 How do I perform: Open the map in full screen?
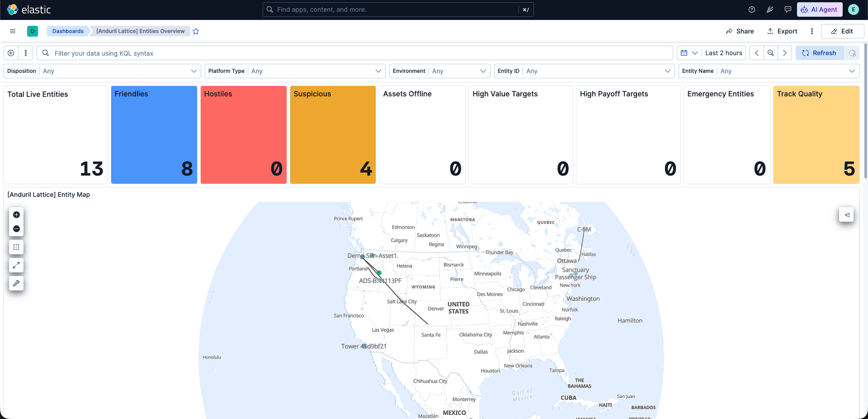click(16, 265)
